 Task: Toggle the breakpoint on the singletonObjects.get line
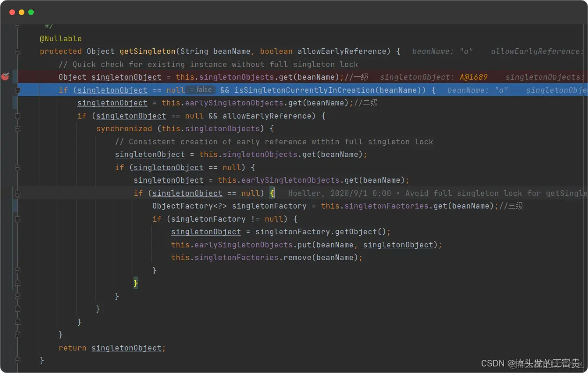point(5,77)
